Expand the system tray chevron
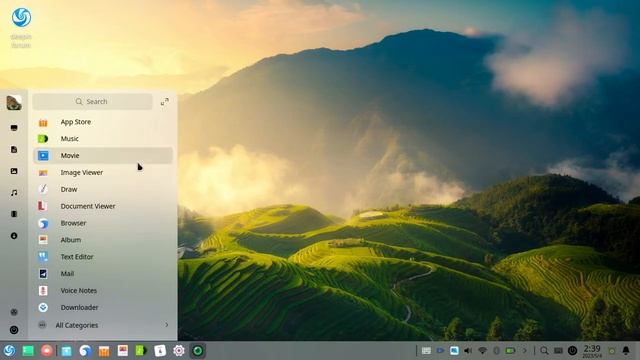Viewport: 640px width, 360px height. point(524,351)
